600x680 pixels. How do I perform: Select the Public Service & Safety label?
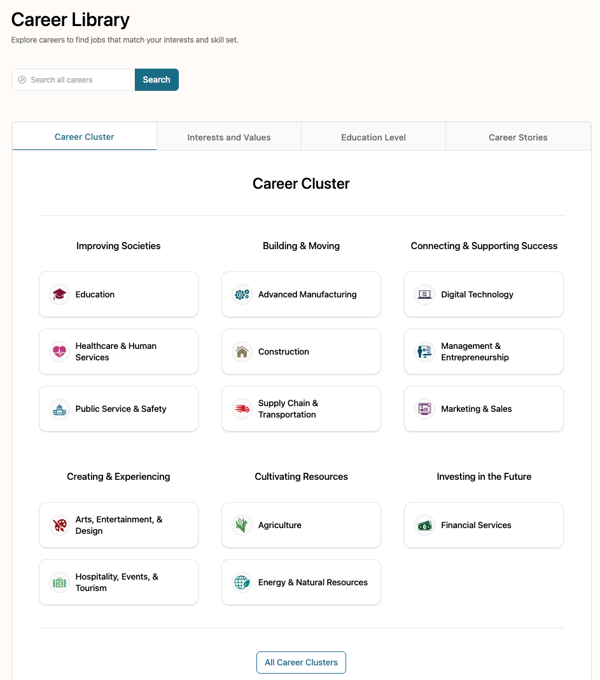121,409
